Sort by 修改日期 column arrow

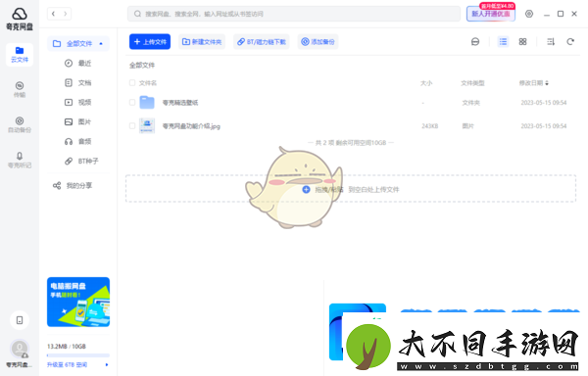(547, 83)
